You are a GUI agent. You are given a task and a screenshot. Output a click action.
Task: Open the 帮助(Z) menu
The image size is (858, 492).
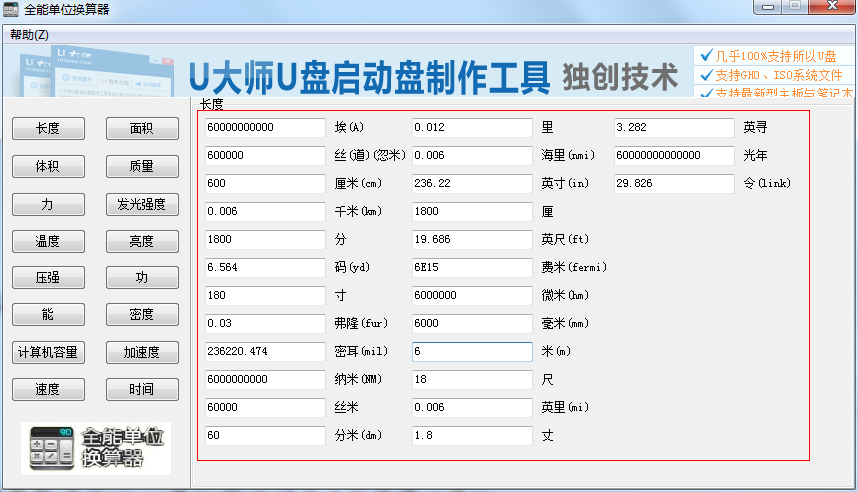point(29,35)
